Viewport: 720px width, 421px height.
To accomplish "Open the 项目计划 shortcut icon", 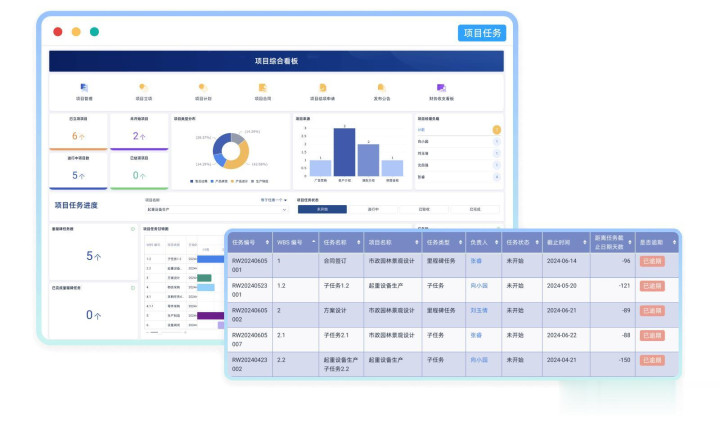I will 203,88.
